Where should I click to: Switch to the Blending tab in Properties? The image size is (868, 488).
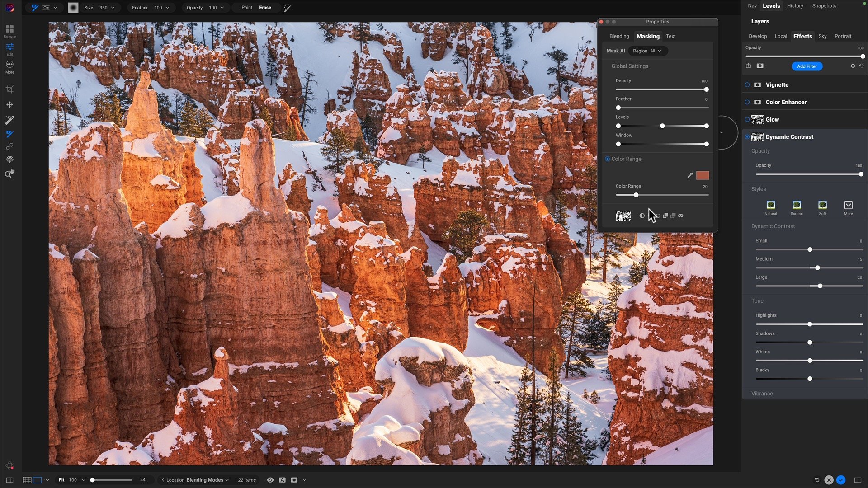point(619,36)
